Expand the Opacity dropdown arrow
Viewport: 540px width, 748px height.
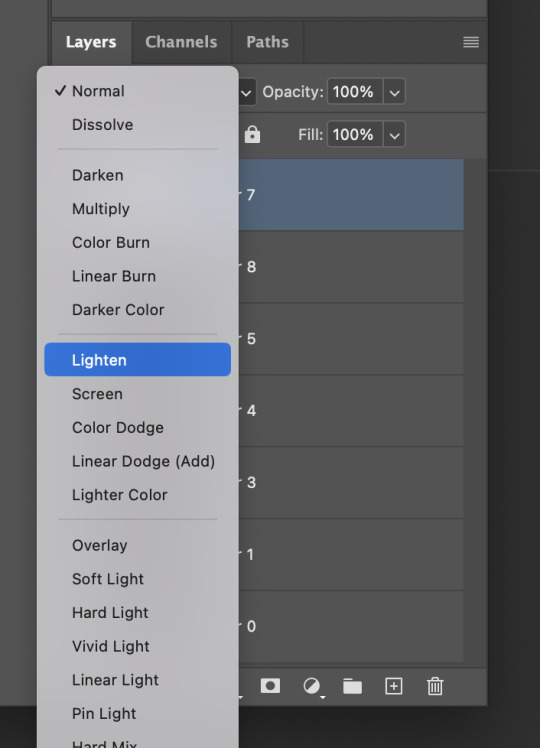pos(395,92)
